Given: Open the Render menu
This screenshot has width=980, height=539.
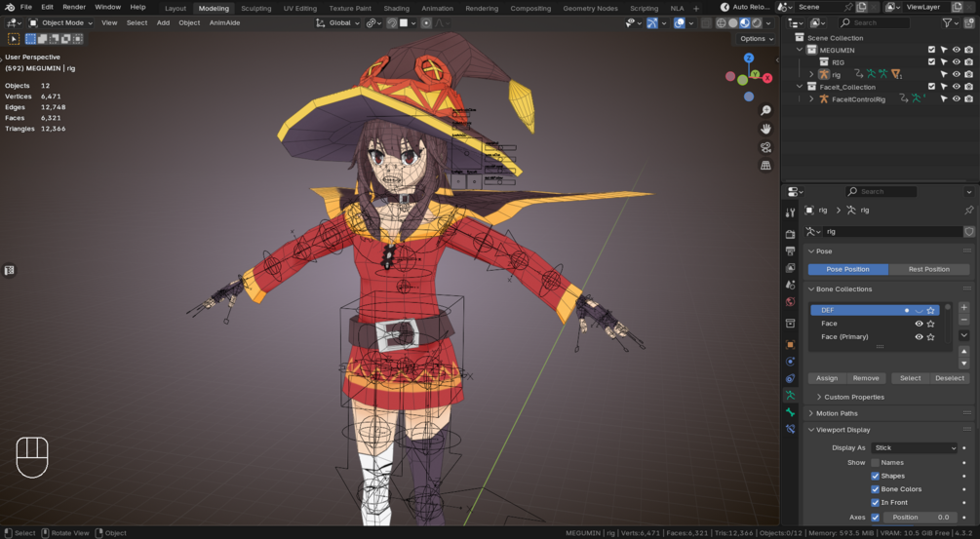Looking at the screenshot, I should 74,8.
